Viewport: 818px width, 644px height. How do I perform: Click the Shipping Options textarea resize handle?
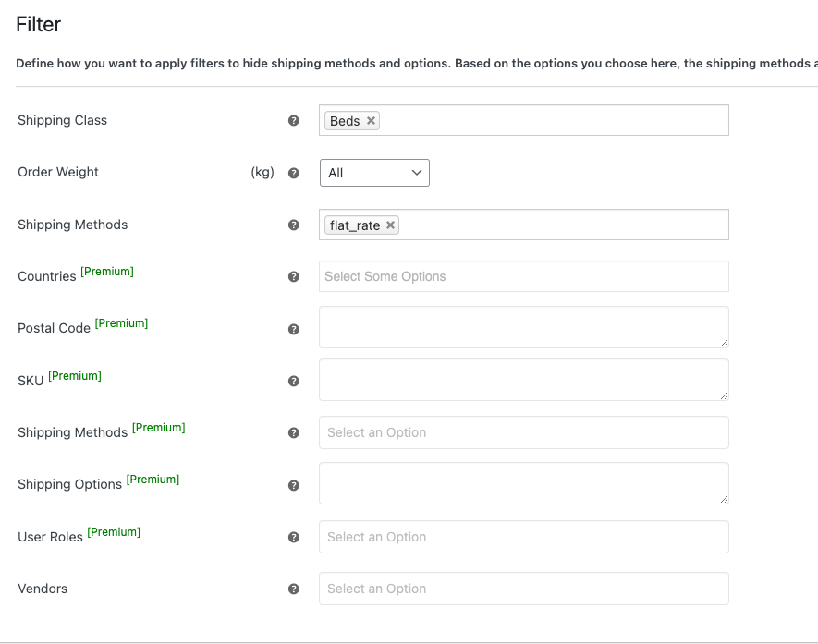coord(724,500)
